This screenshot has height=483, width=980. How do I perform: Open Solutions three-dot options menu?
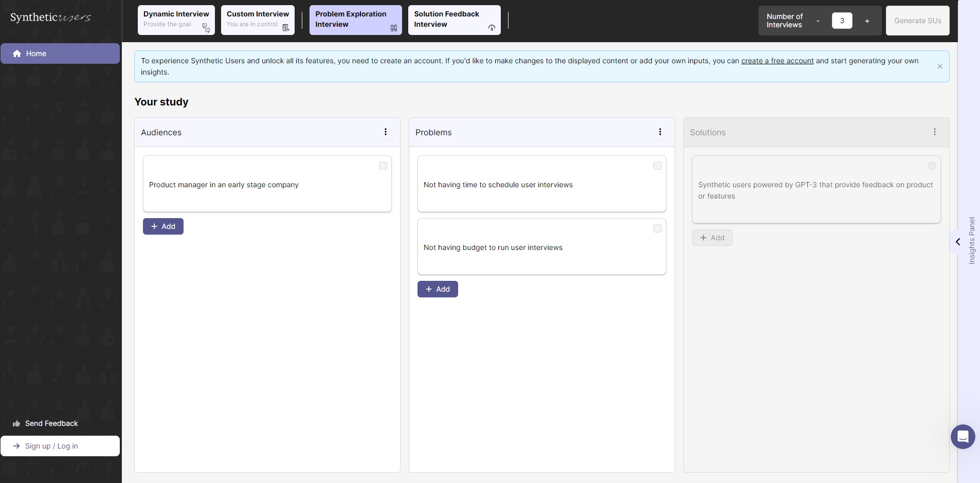(x=934, y=132)
